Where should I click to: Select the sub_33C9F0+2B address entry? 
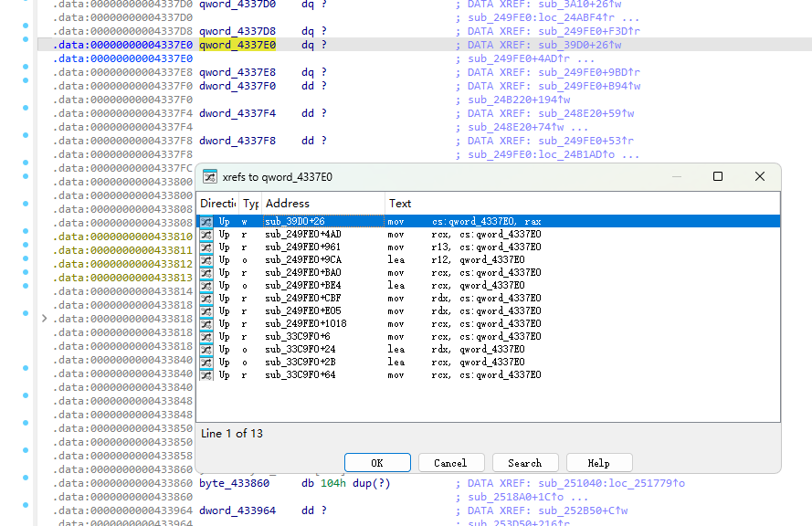click(300, 363)
